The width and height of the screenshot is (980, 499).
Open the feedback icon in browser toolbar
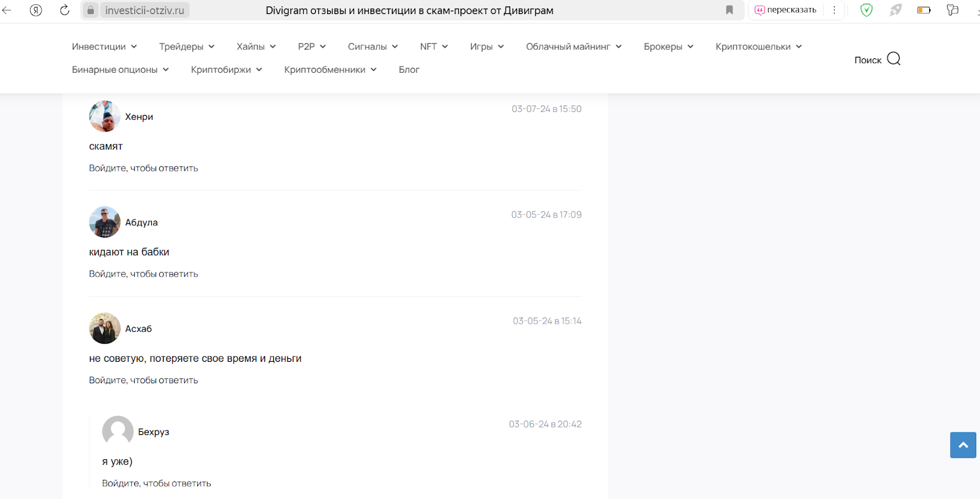(x=952, y=10)
